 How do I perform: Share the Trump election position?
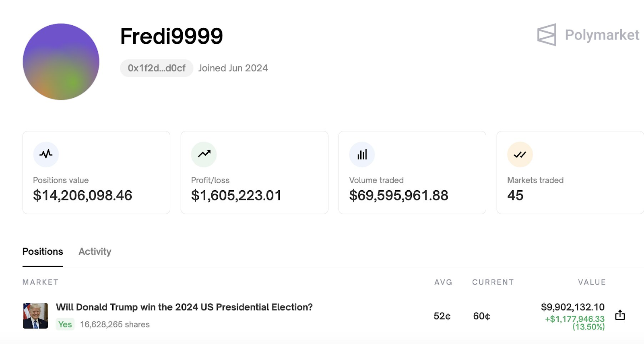tap(620, 315)
